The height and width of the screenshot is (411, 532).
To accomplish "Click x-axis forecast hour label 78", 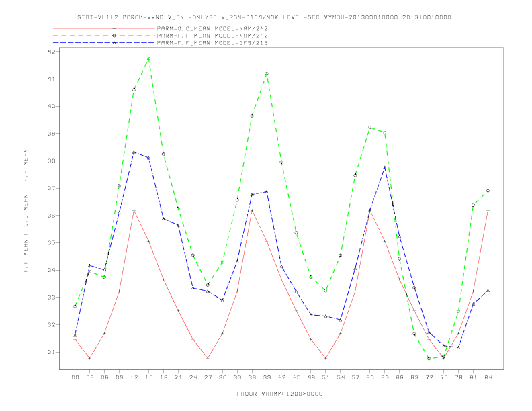I will [458, 377].
